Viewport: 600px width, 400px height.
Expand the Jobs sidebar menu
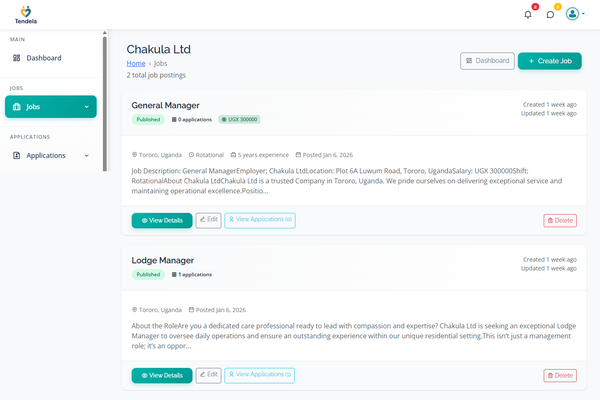[50, 106]
